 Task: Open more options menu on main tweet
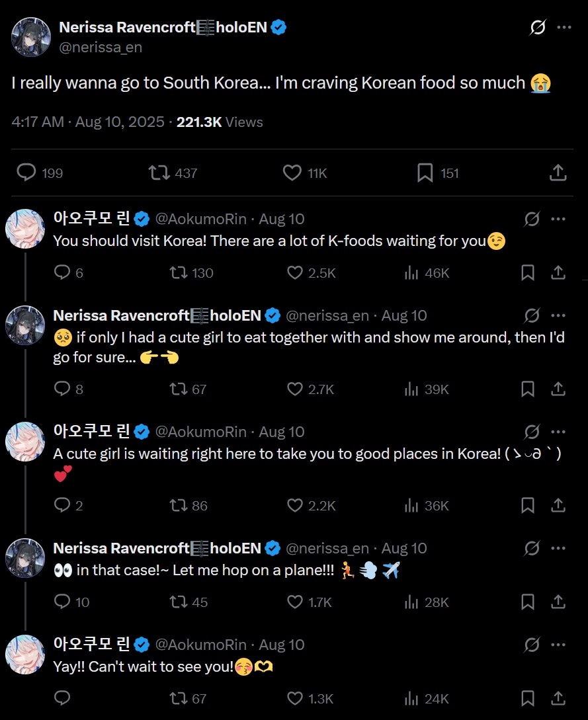564,28
